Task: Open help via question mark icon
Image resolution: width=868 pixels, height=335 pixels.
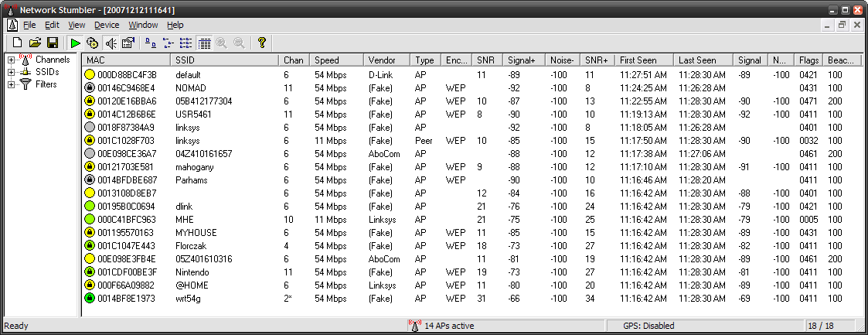Action: [x=262, y=43]
